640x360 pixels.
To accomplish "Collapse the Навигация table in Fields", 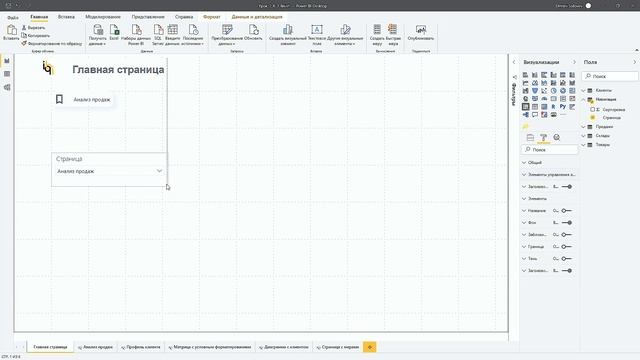I will pyautogui.click(x=583, y=99).
